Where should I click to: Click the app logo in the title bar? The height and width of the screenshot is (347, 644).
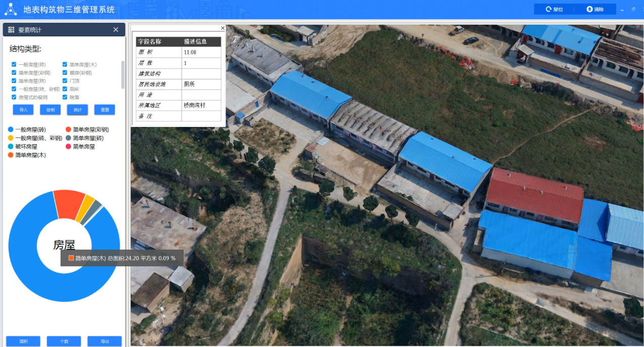pyautogui.click(x=11, y=9)
